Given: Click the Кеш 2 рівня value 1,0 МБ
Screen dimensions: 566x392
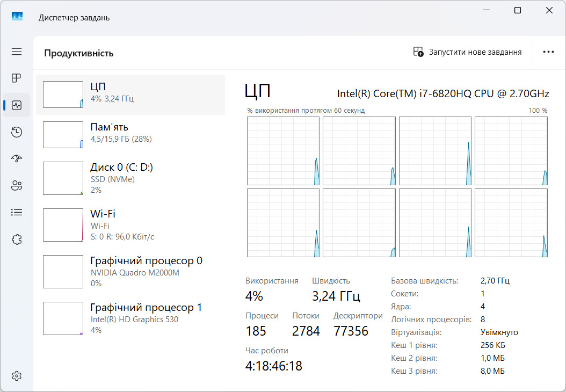Looking at the screenshot, I should (x=493, y=358).
